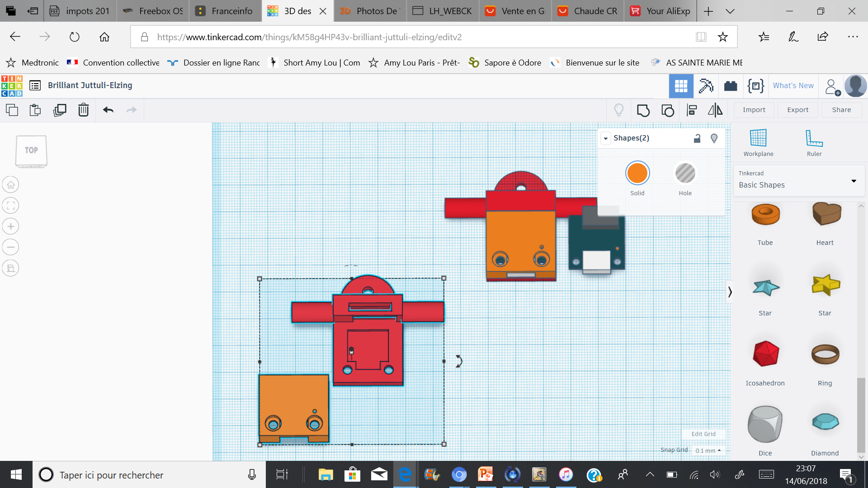The height and width of the screenshot is (488, 868).
Task: Click the Edit Grid button
Action: click(703, 434)
